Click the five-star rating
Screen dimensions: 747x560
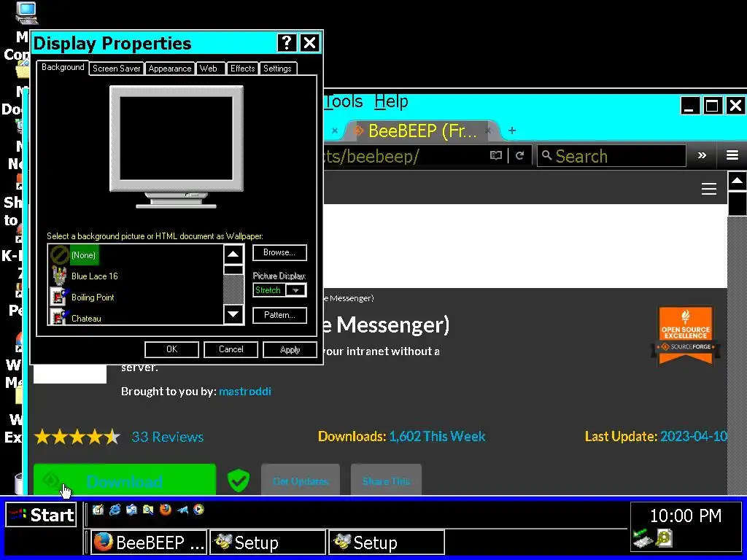coord(77,436)
